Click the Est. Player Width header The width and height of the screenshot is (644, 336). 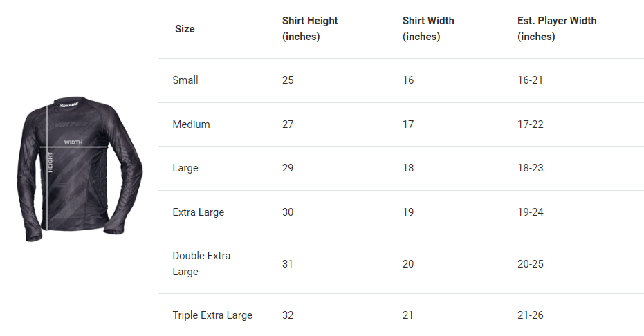[557, 28]
